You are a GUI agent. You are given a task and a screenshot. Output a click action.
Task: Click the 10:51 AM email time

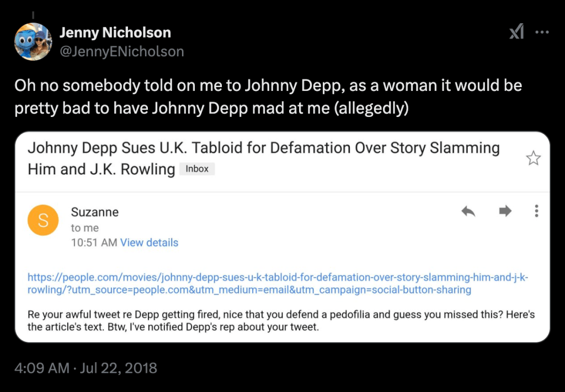click(x=94, y=243)
